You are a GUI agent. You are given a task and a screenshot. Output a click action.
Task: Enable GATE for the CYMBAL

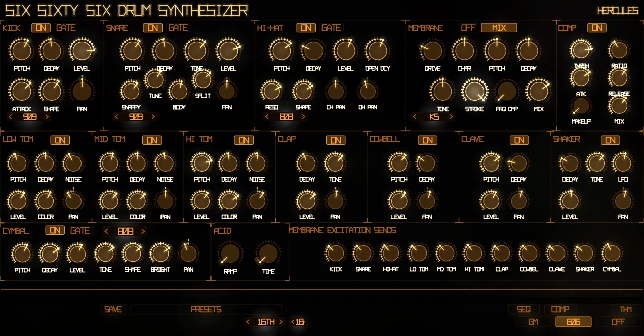80,231
